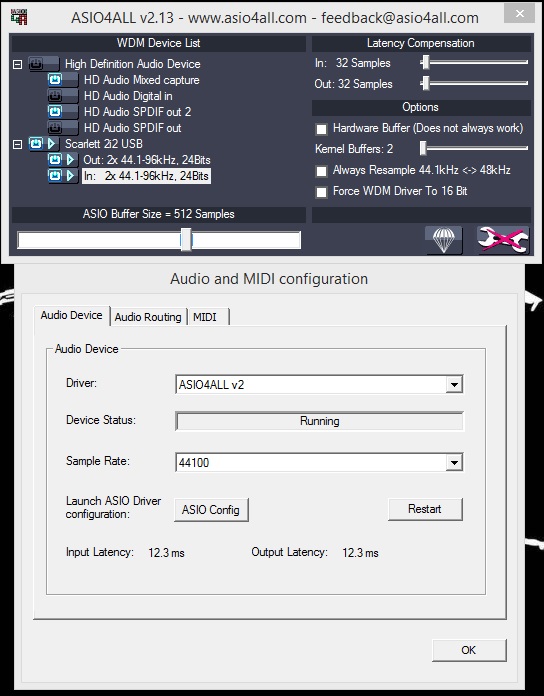
Task: Switch to the Audio Routing tab
Action: point(148,317)
